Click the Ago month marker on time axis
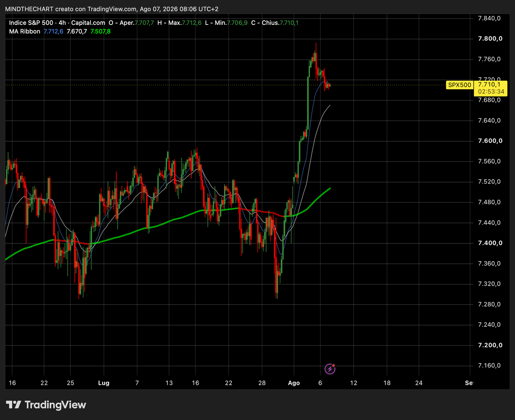Image resolution: width=515 pixels, height=420 pixels. 294,383
